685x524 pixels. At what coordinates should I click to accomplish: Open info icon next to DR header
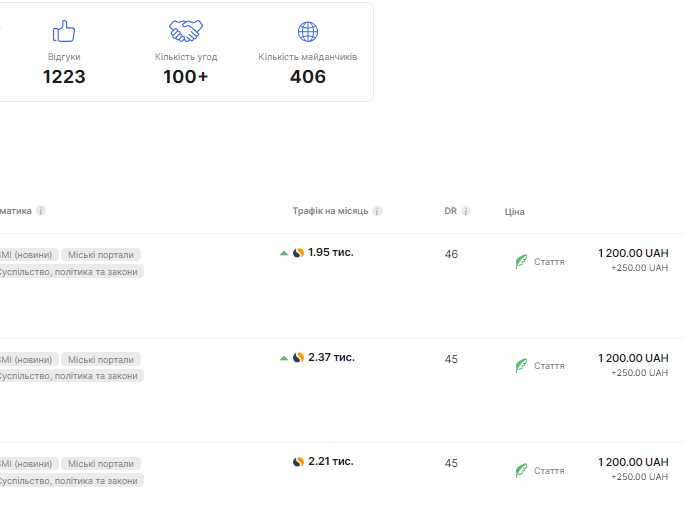coord(466,211)
